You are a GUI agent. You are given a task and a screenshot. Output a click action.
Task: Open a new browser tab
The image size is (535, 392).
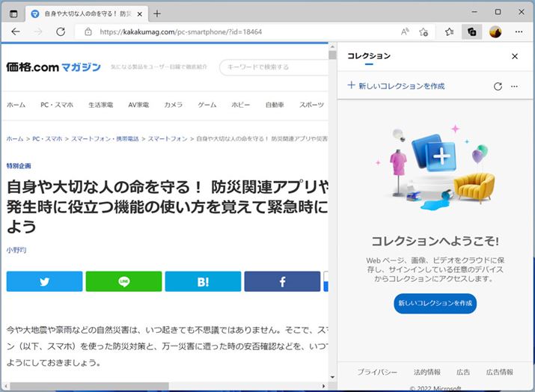click(157, 13)
